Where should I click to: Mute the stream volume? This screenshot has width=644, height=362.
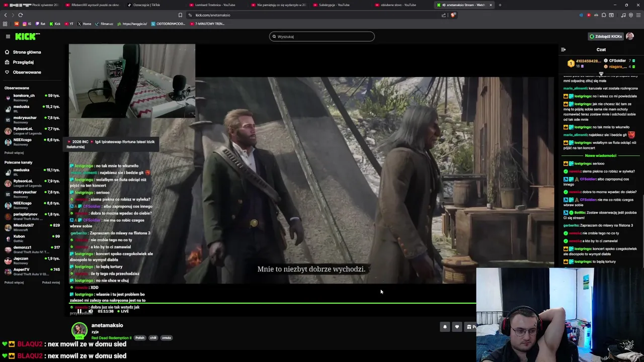point(91,311)
